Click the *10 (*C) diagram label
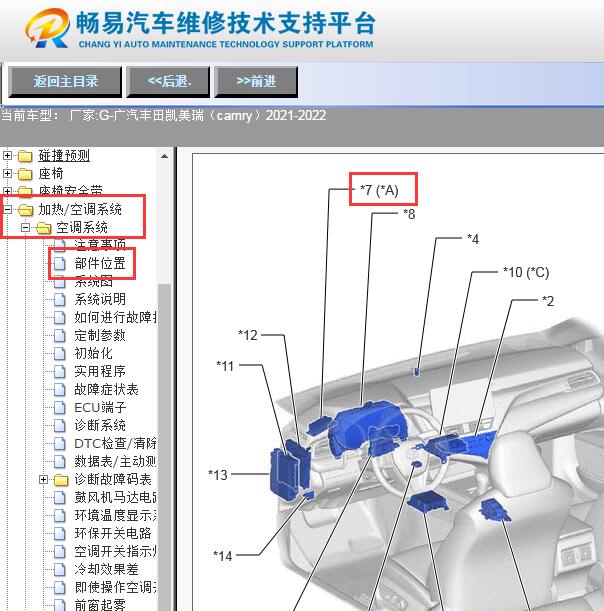Image resolution: width=604 pixels, height=611 pixels. click(526, 272)
